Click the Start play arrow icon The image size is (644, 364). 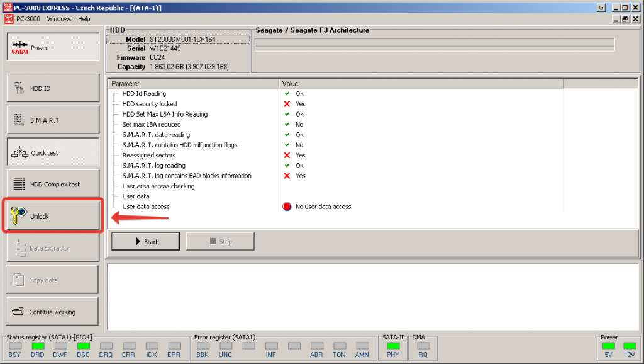click(138, 241)
